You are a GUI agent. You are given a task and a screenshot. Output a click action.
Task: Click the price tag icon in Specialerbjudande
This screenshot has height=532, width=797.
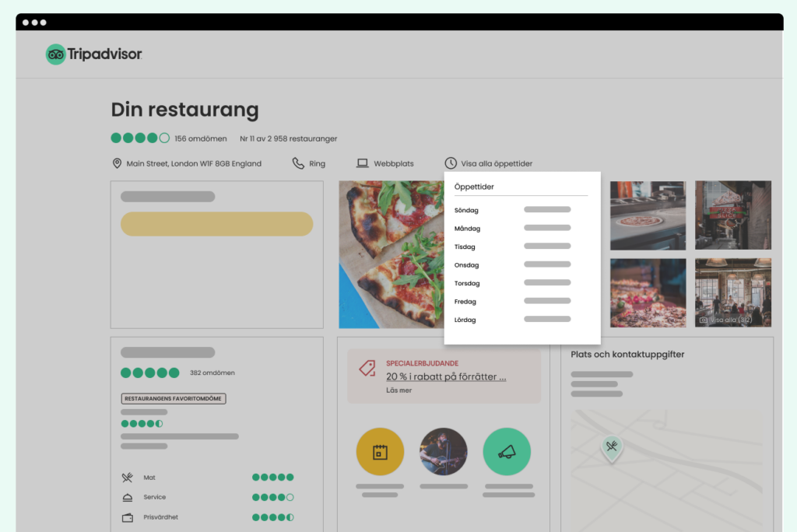367,369
